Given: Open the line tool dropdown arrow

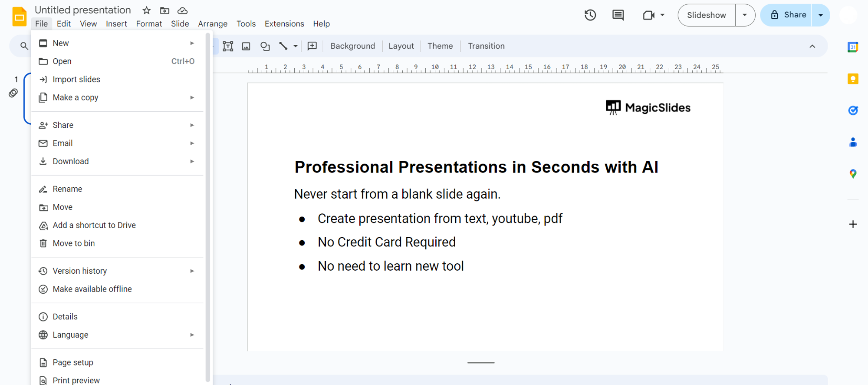Looking at the screenshot, I should click(x=296, y=46).
